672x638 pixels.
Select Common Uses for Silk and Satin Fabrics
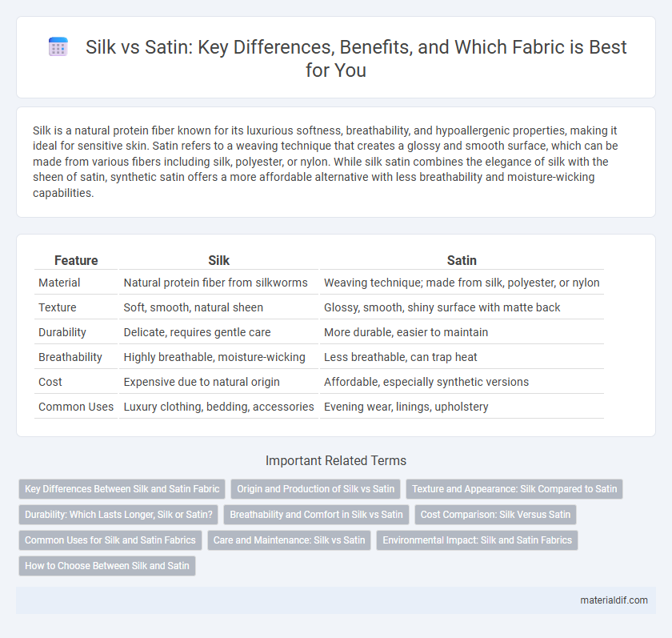(110, 540)
